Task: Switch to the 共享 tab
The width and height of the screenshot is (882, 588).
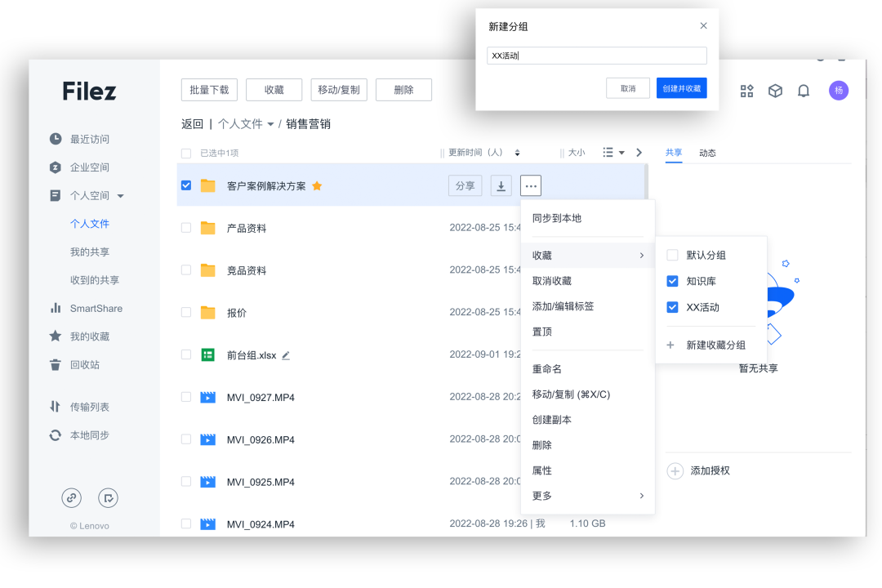Action: [x=673, y=153]
